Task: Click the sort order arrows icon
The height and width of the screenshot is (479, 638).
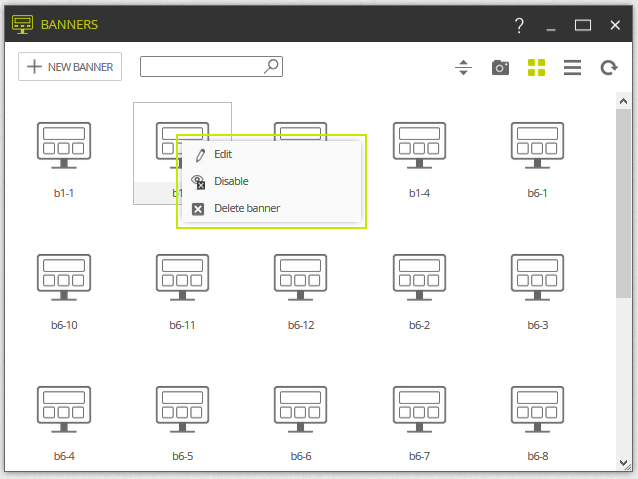Action: pos(463,68)
